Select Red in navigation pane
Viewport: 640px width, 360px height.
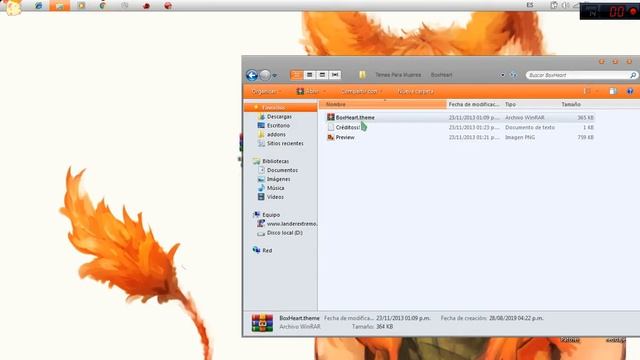click(267, 251)
